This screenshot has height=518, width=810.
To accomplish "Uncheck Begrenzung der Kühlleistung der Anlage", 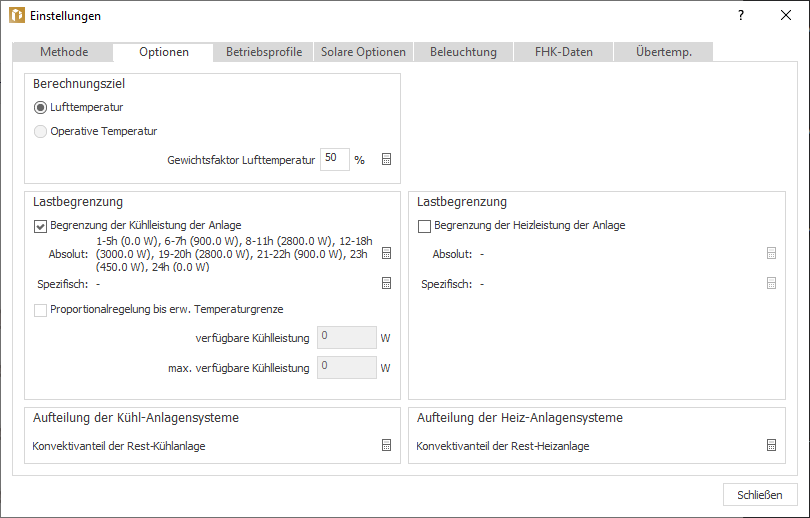I will pyautogui.click(x=40, y=226).
